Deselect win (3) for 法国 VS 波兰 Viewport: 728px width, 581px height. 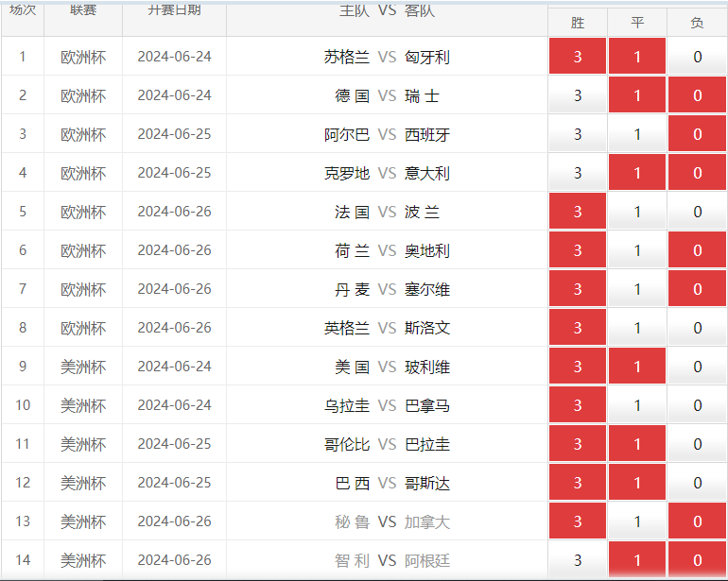[x=577, y=212]
